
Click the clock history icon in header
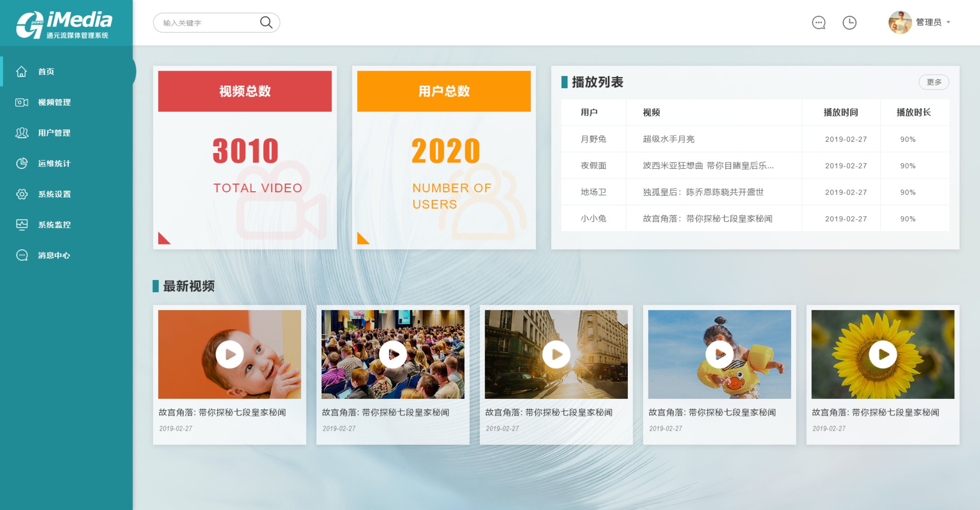pyautogui.click(x=849, y=23)
